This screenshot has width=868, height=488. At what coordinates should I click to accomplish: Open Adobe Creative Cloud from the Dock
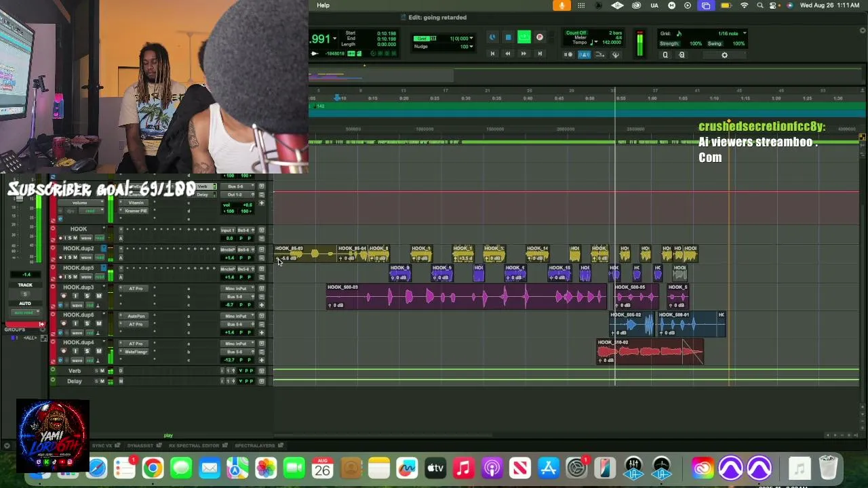pyautogui.click(x=702, y=468)
